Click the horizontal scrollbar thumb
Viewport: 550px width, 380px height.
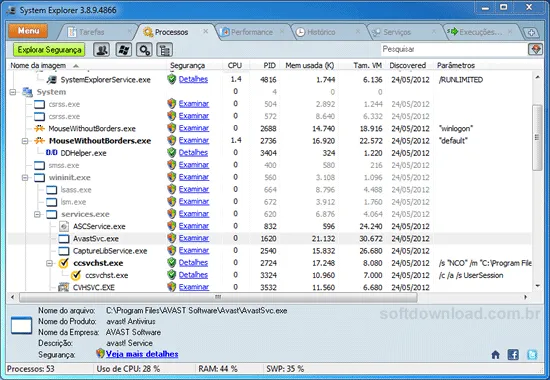[218, 297]
